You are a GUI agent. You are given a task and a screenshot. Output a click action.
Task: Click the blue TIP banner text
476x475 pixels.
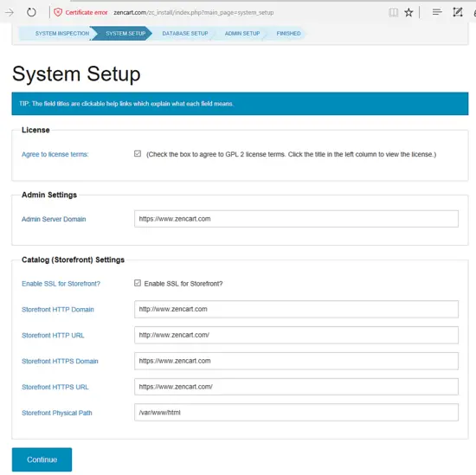click(126, 104)
